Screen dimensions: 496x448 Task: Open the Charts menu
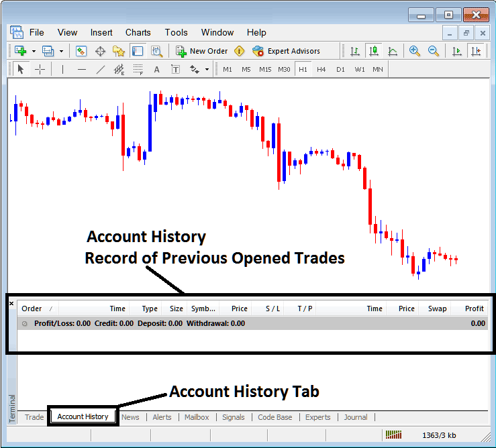click(x=138, y=32)
